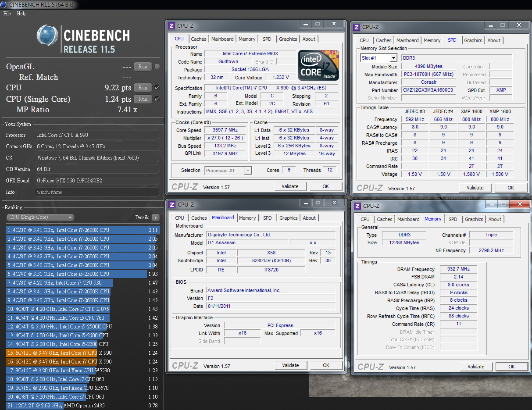Toggle the CPU (Single Core) test checkbox
The image size is (532, 410).
pos(157,99)
